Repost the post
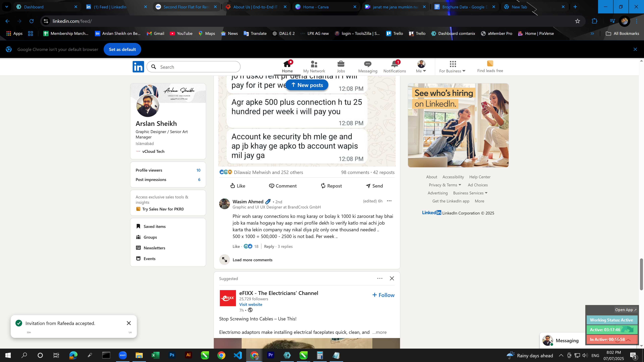644x362 pixels. tap(331, 186)
